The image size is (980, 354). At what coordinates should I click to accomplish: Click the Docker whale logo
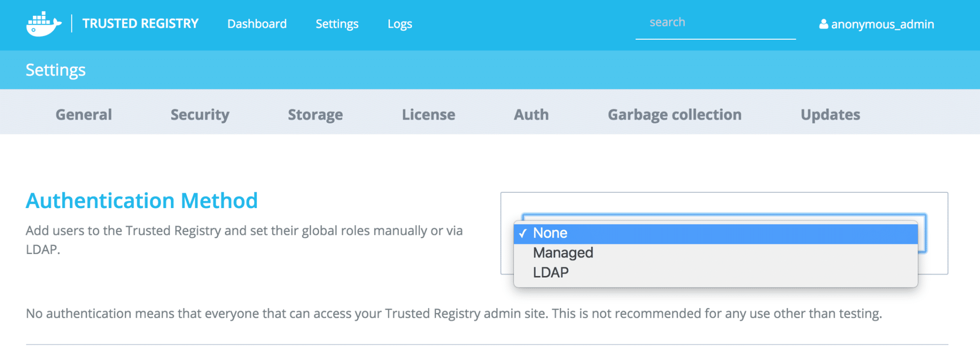(44, 24)
